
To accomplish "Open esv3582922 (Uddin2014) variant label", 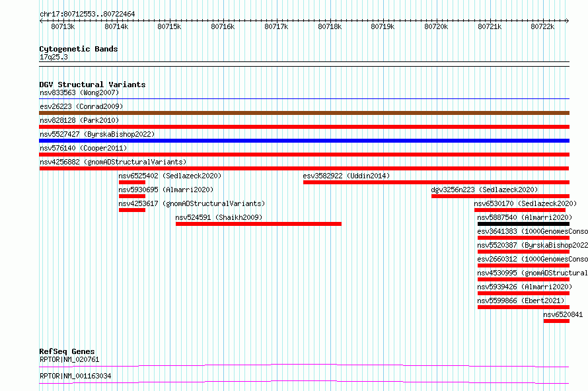I will click(346, 176).
